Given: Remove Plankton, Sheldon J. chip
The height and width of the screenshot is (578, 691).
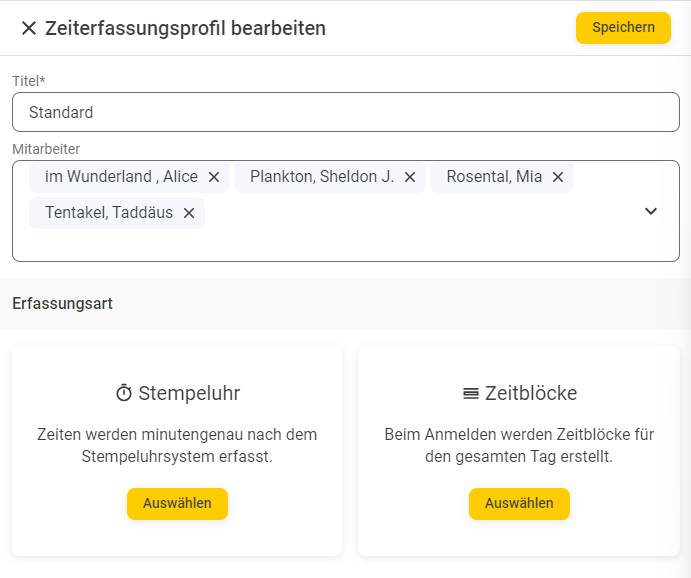Looking at the screenshot, I should (410, 177).
